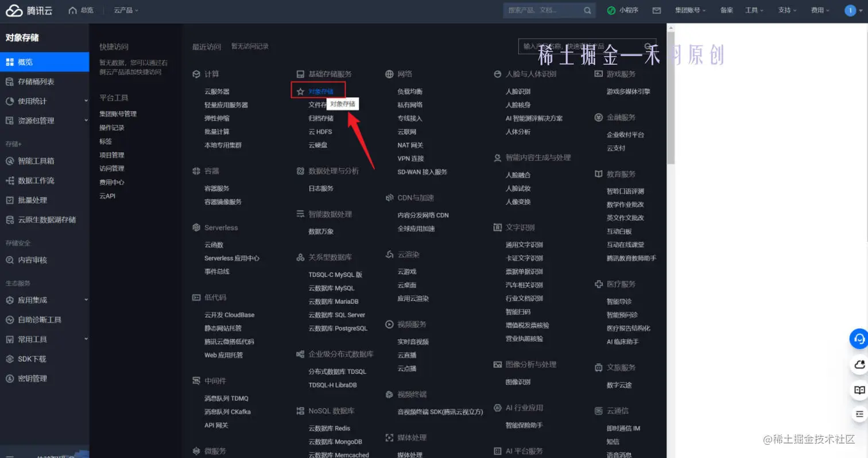This screenshot has width=868, height=458.
Task: Click the 智能工具箱 sidebar icon
Action: pyautogui.click(x=10, y=161)
